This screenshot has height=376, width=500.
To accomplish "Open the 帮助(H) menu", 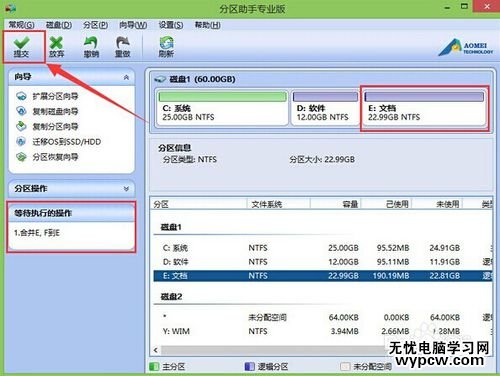I will click(x=207, y=25).
